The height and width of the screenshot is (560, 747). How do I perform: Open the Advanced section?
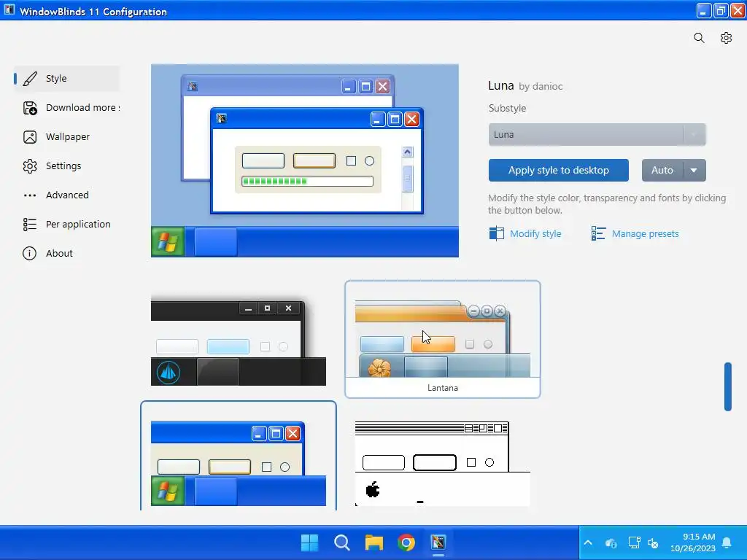point(66,195)
